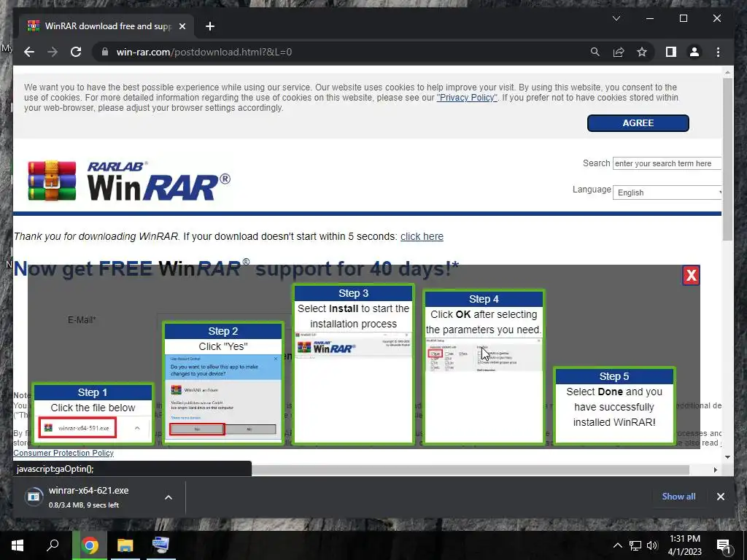Click the Step 5 Done card
This screenshot has height=560, width=747.
(x=614, y=405)
